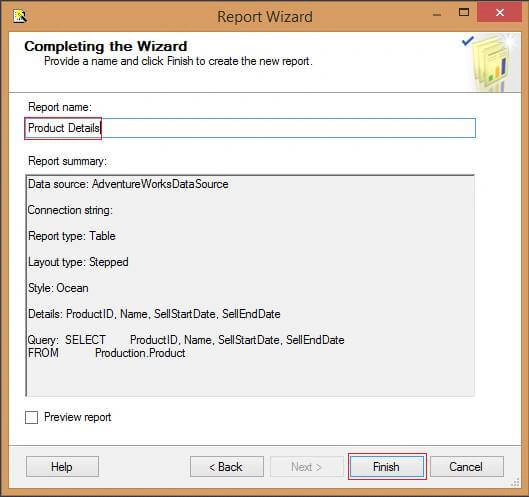This screenshot has height=497, width=529.
Task: Cancel the Report Wizard
Action: coord(467,467)
